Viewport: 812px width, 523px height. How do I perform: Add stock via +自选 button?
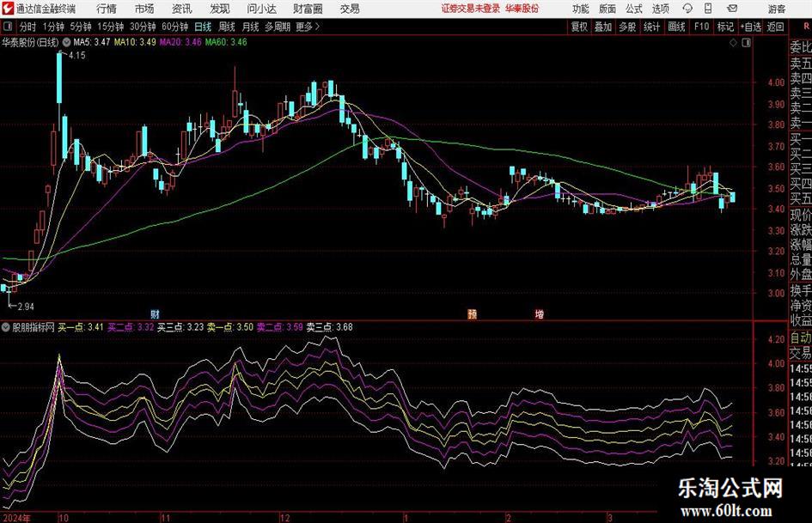coord(750,27)
